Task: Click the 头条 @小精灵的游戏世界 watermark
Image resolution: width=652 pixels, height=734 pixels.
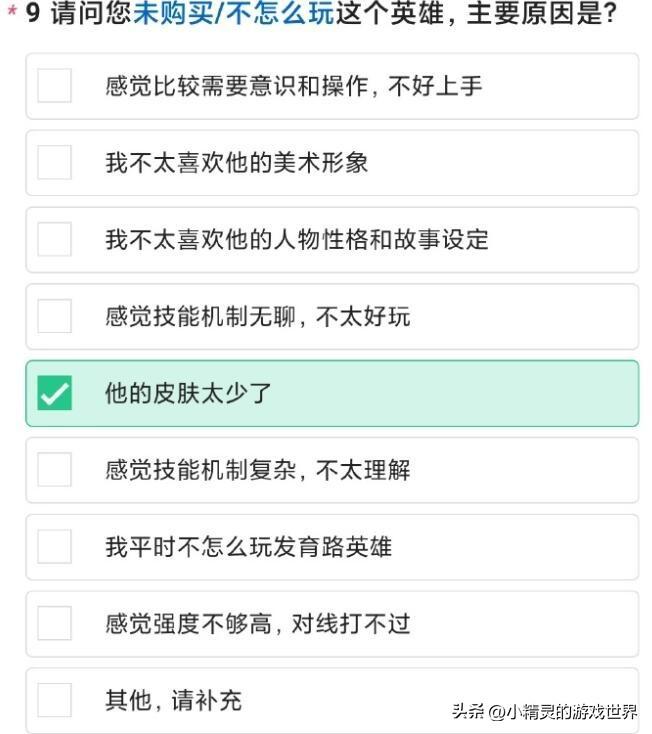Action: [544, 712]
